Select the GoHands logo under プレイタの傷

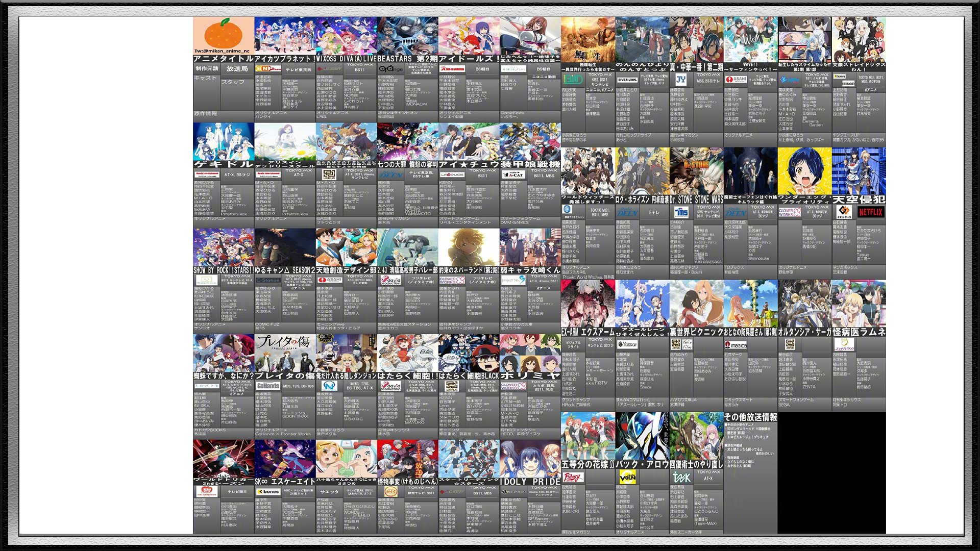[268, 386]
